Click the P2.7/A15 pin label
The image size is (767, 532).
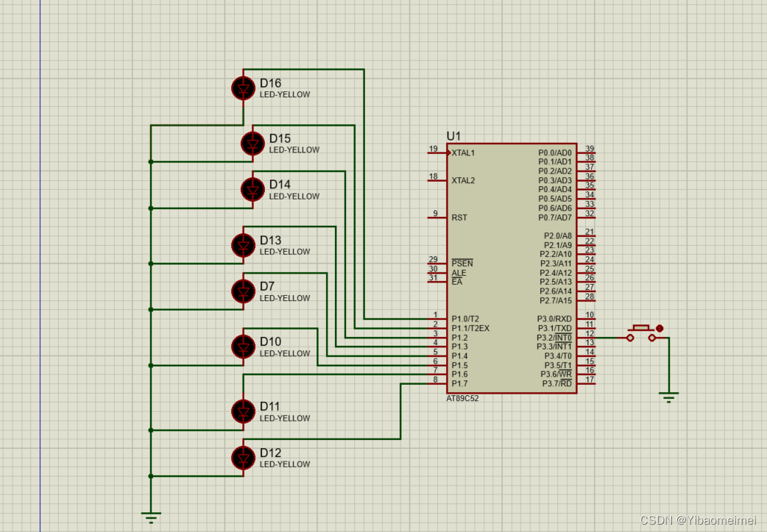[556, 301]
